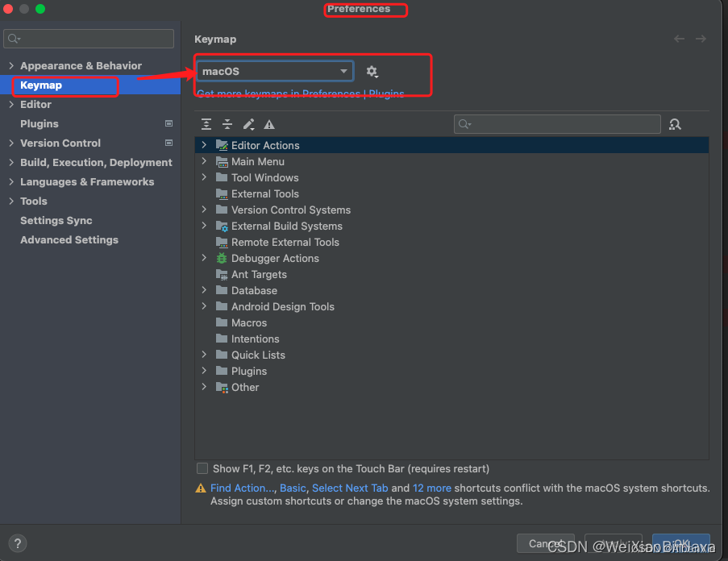Click the Database folder icon
728x561 pixels.
coord(222,290)
